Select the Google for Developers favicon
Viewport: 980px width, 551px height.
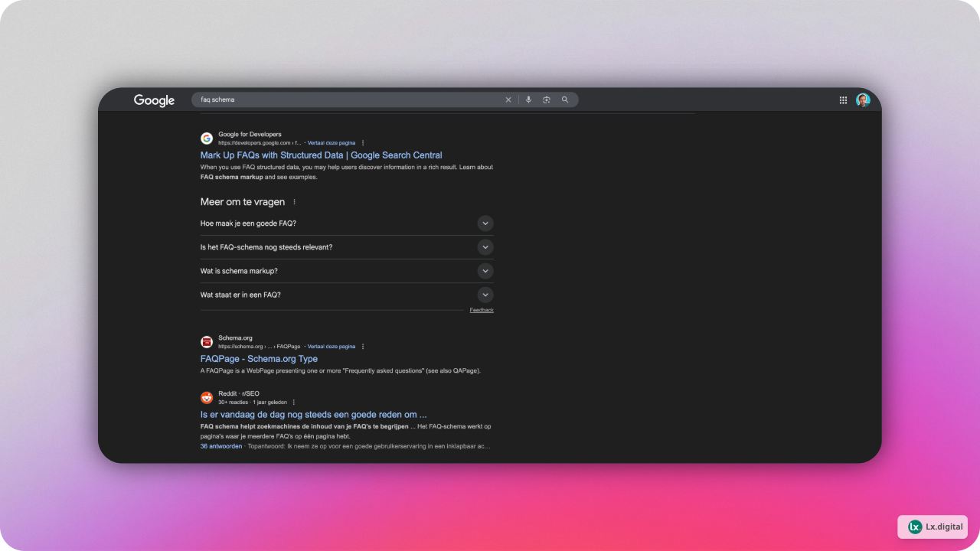coord(207,139)
